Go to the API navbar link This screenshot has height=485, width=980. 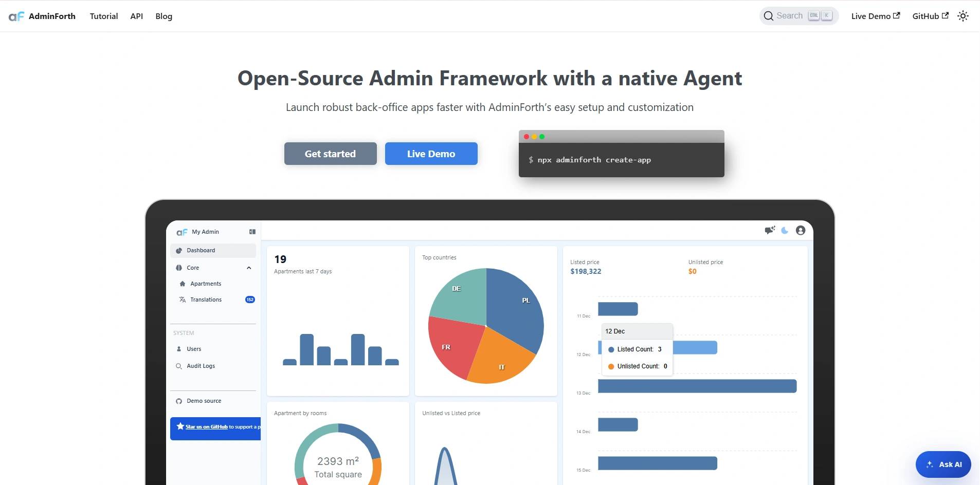coord(136,16)
